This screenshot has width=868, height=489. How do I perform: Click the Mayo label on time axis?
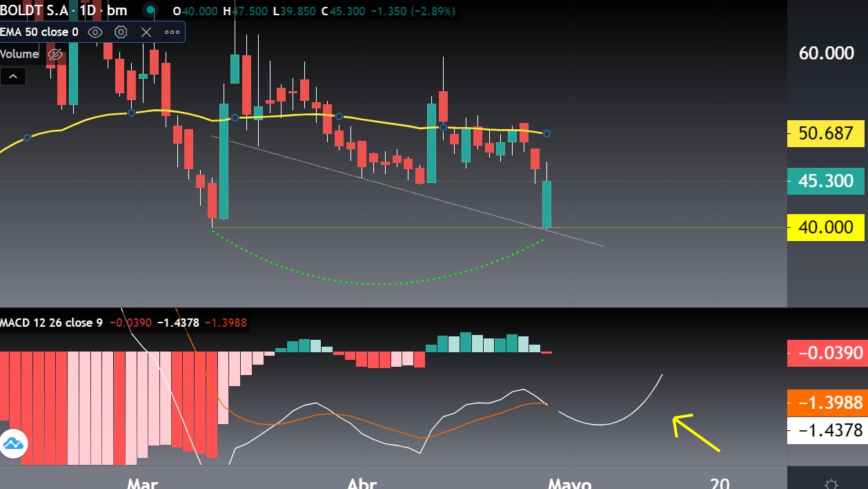pyautogui.click(x=569, y=483)
